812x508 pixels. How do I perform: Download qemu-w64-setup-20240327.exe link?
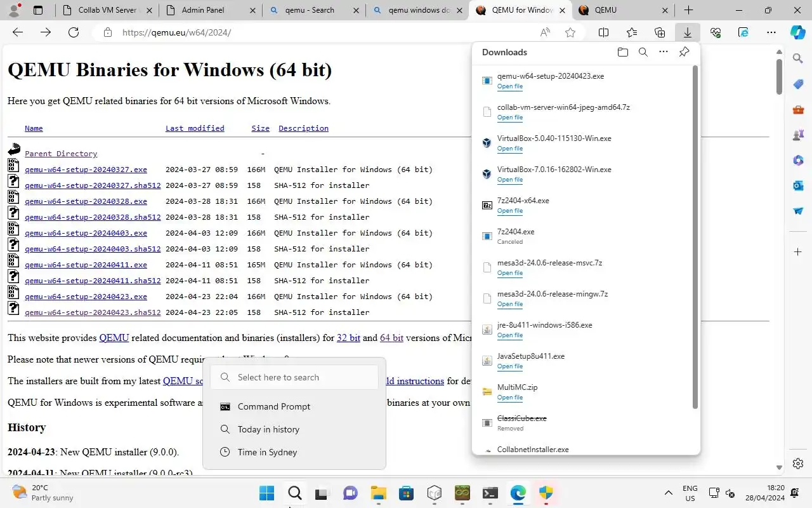point(86,170)
